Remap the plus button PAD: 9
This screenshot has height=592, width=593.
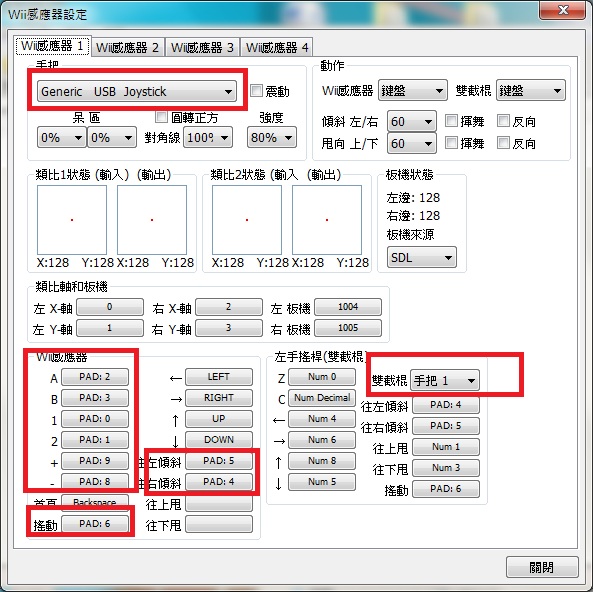95,461
